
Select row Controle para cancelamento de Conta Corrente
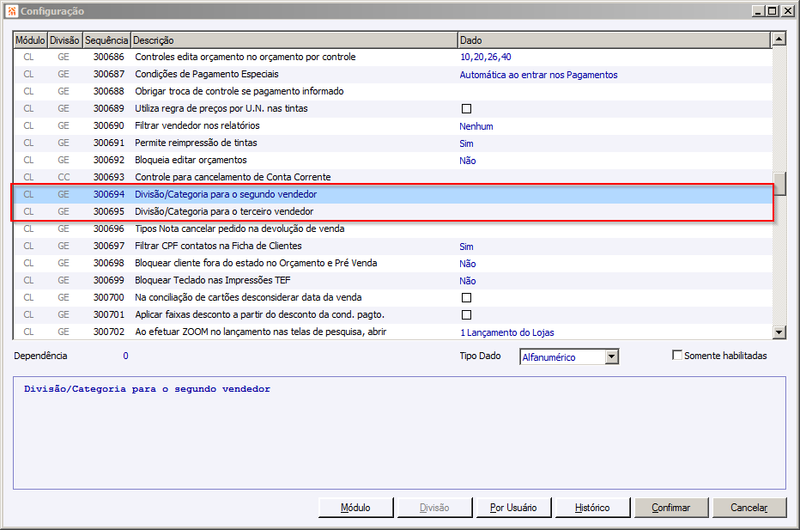click(392, 178)
